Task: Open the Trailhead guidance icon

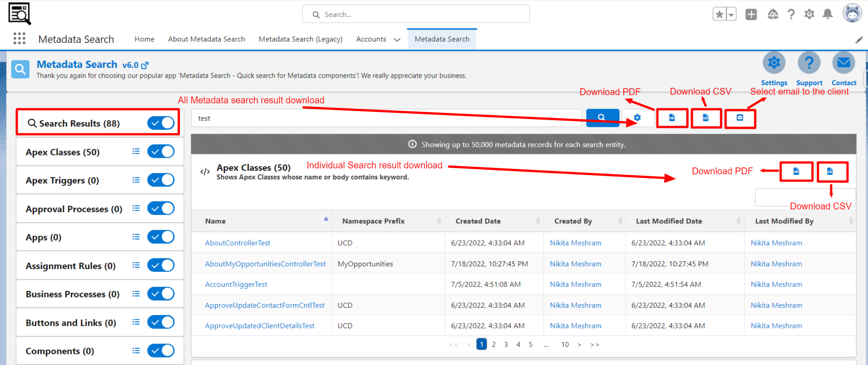Action: [773, 15]
